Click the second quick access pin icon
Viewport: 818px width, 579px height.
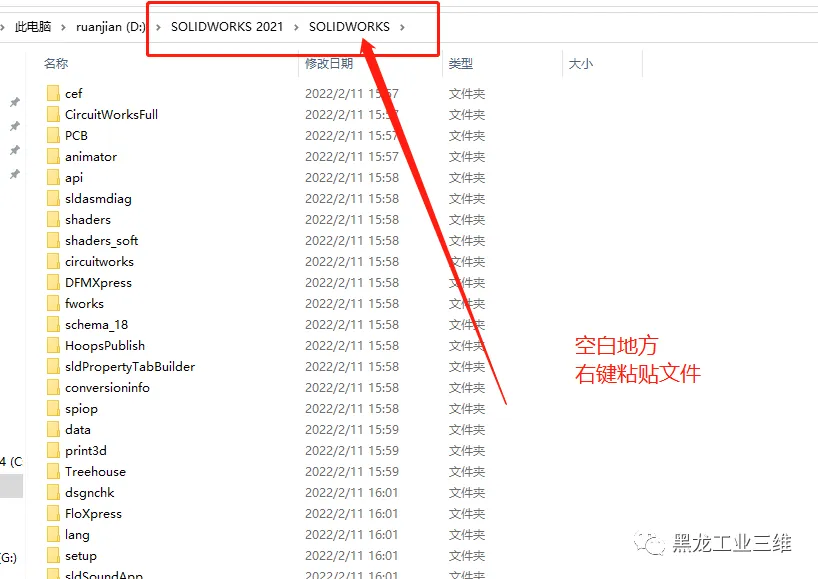tap(15, 126)
